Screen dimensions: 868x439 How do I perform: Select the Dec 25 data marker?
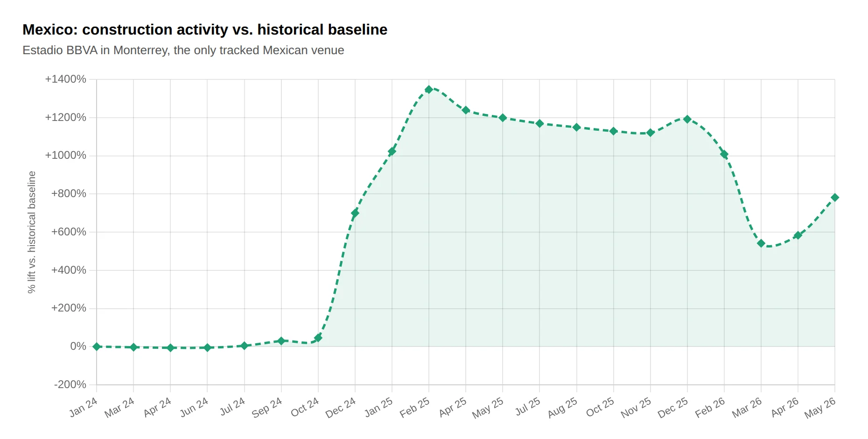click(x=687, y=119)
